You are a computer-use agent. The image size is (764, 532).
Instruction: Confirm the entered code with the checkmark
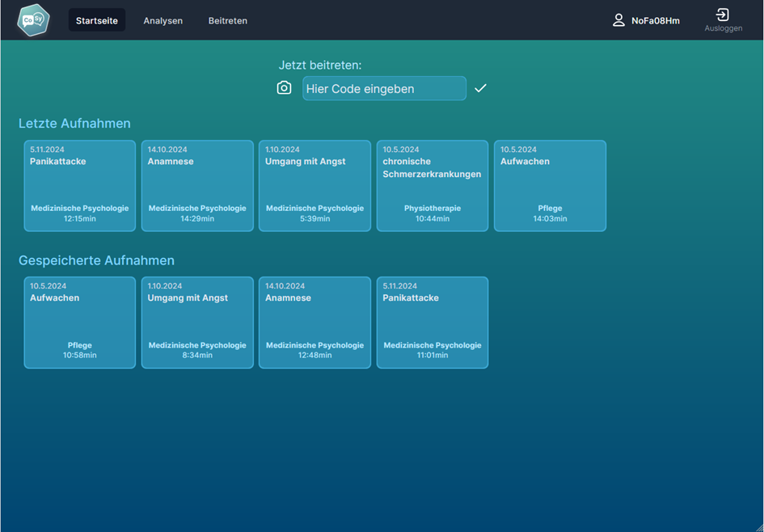coord(480,87)
